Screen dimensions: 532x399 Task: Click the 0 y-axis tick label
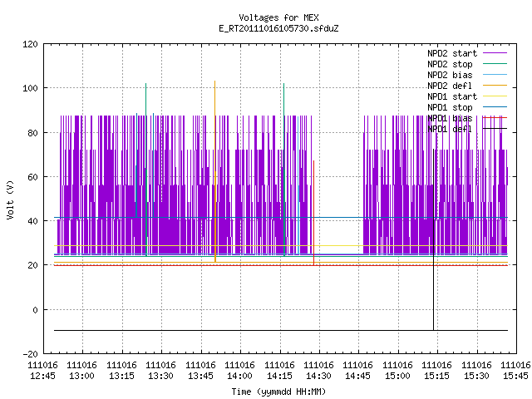pos(35,310)
